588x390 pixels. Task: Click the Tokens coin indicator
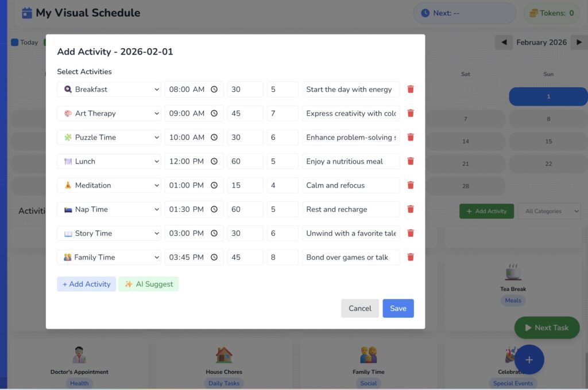(x=551, y=13)
